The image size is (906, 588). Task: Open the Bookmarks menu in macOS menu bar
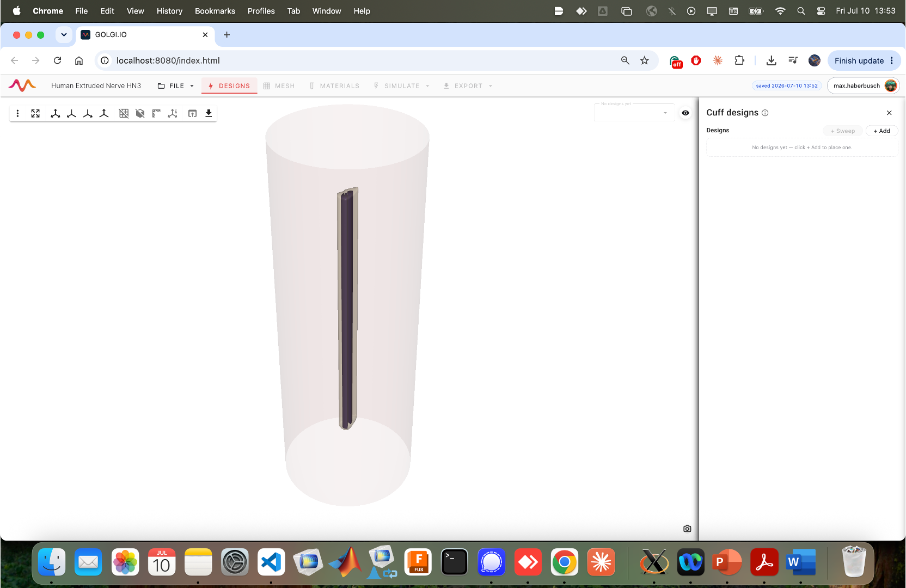pos(215,11)
